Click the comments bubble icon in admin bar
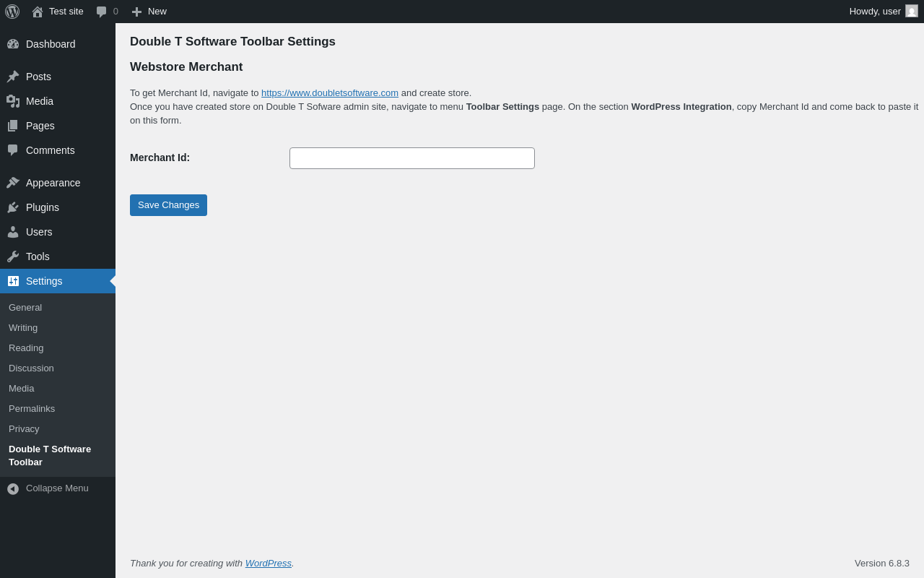 102,12
